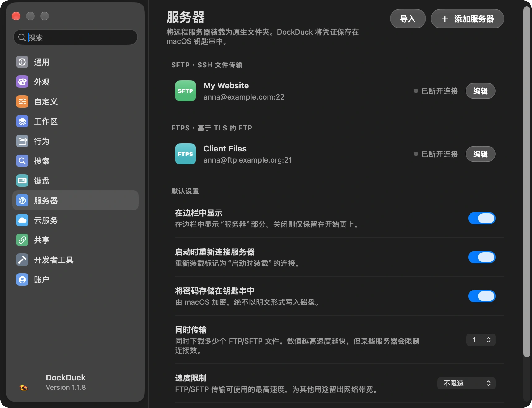Click the green SFTP badge for My Website
The image size is (532, 408).
(x=186, y=91)
